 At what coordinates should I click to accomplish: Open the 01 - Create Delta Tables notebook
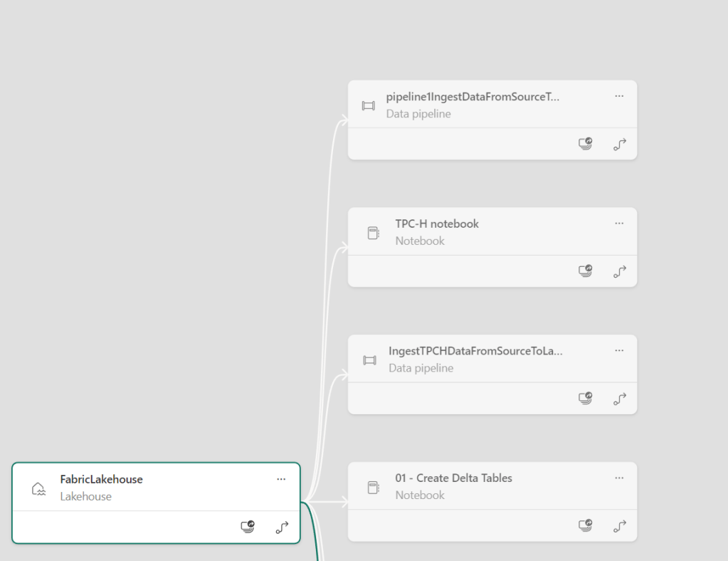click(x=453, y=478)
